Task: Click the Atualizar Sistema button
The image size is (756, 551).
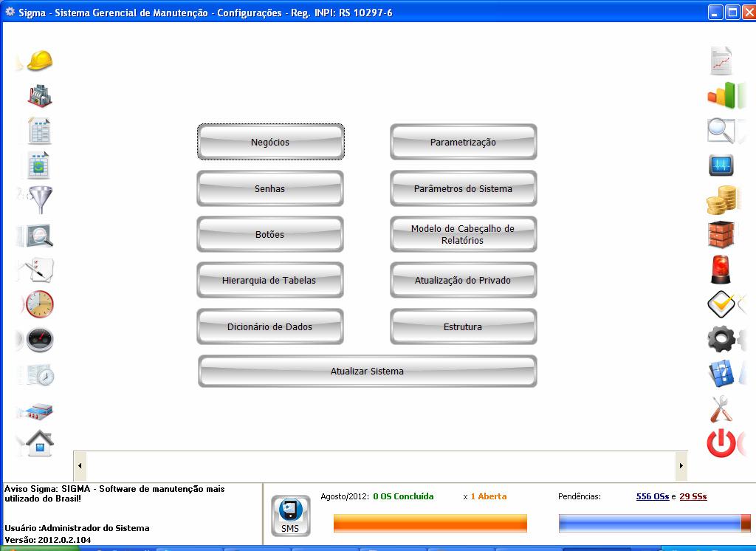Action: 368,371
